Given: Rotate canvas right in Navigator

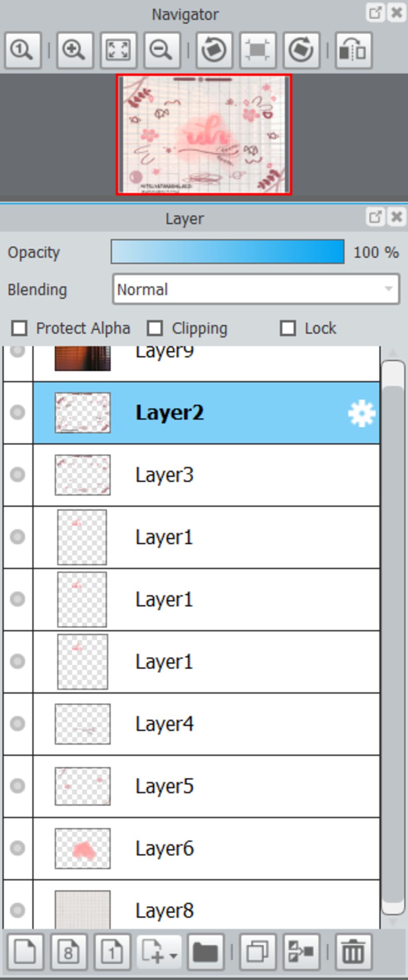Looking at the screenshot, I should click(x=301, y=51).
